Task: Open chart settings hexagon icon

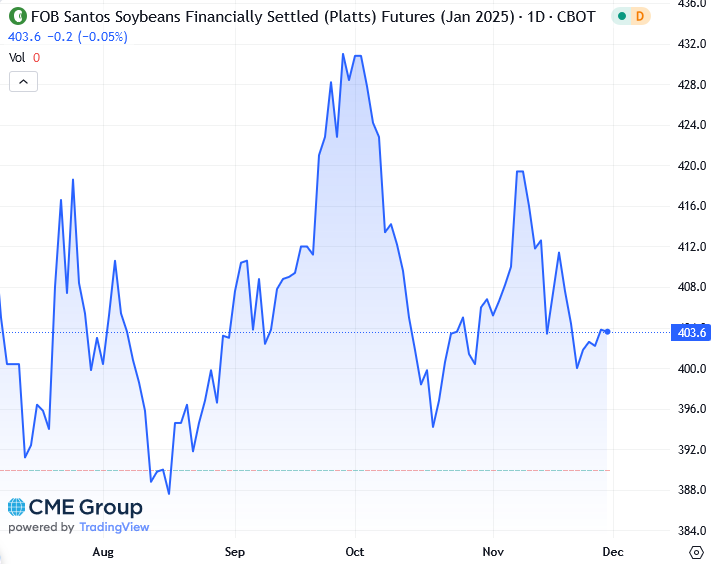Action: [x=697, y=552]
